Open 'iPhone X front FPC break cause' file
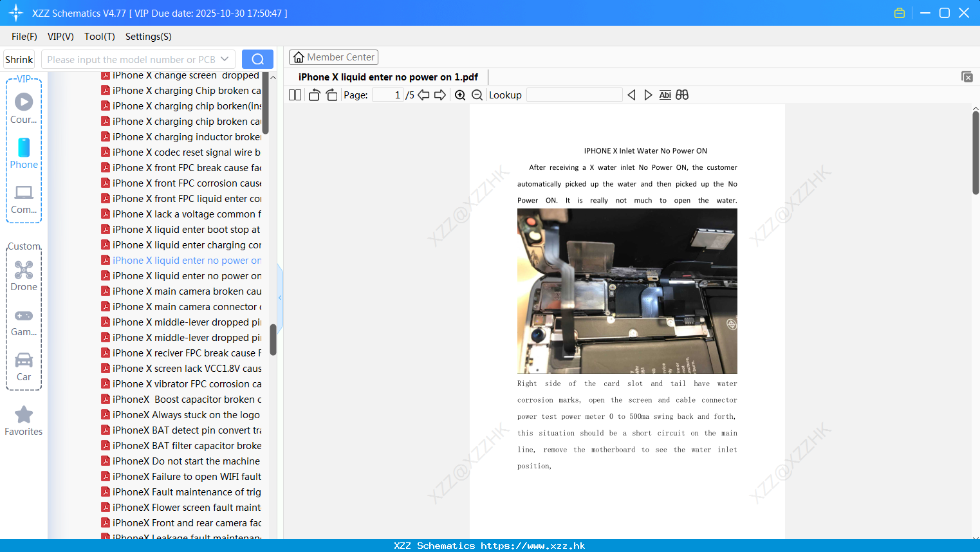Viewport: 980px width, 552px height. 181,168
